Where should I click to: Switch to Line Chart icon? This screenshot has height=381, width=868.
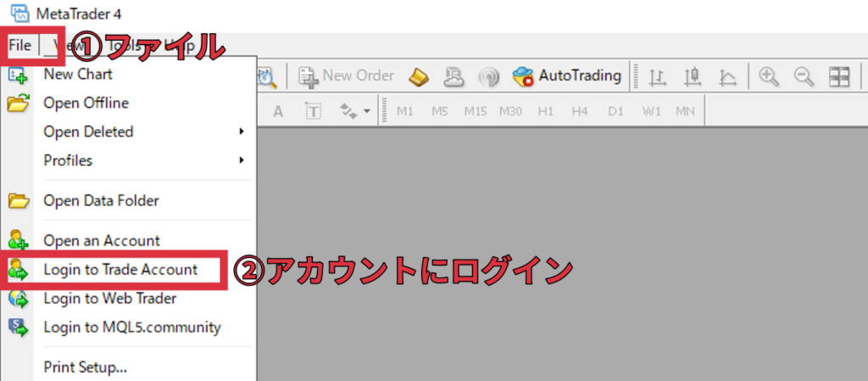(x=727, y=77)
